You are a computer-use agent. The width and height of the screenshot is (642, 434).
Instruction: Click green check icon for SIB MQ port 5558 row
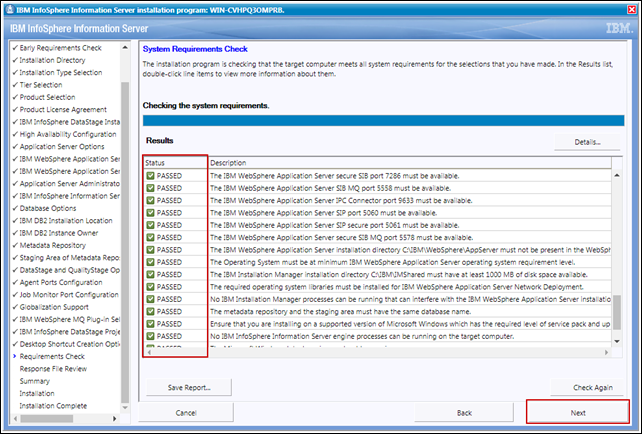tap(150, 188)
